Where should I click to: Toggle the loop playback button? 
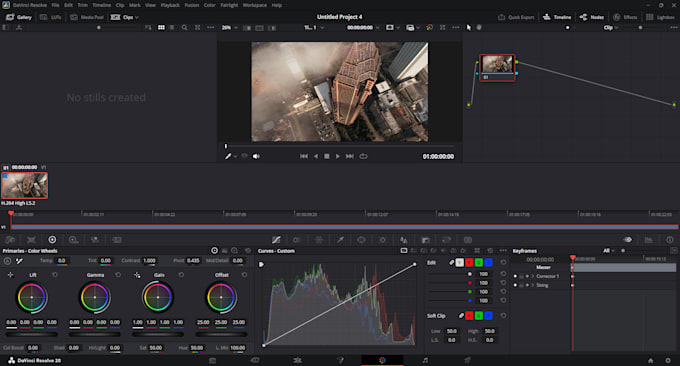click(x=363, y=156)
